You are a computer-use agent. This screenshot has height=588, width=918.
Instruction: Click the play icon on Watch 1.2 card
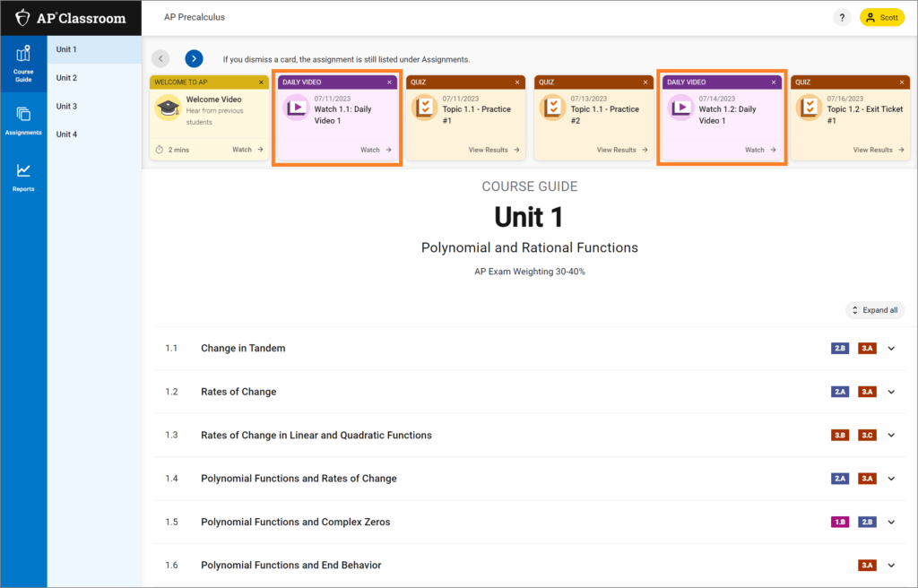click(681, 108)
